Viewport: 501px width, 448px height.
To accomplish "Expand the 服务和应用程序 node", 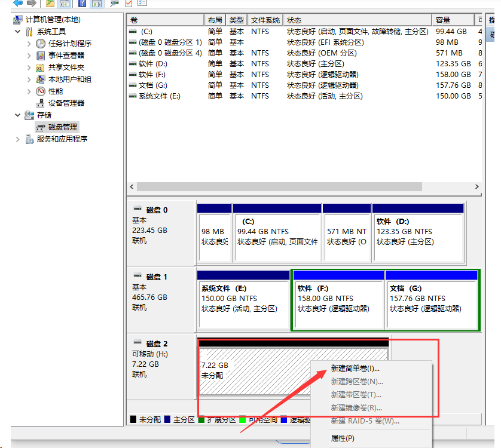I will [18, 139].
